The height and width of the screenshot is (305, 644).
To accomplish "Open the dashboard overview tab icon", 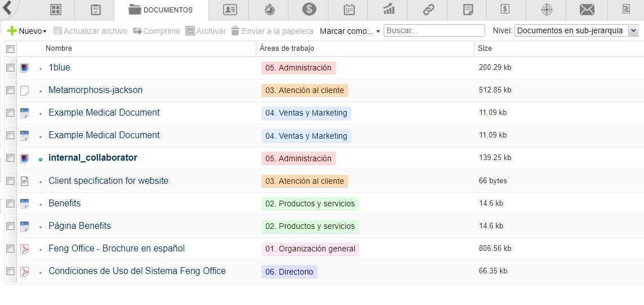I will [x=55, y=10].
